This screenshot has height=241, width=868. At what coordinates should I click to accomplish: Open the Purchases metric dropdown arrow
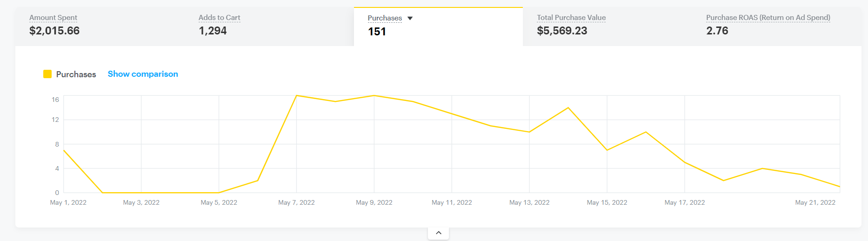[410, 18]
